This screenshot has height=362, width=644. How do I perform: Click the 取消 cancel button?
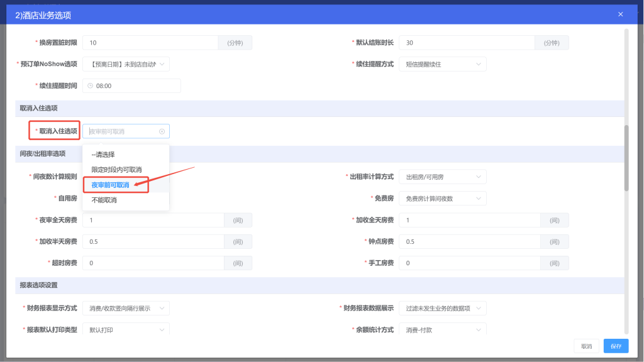coord(586,346)
